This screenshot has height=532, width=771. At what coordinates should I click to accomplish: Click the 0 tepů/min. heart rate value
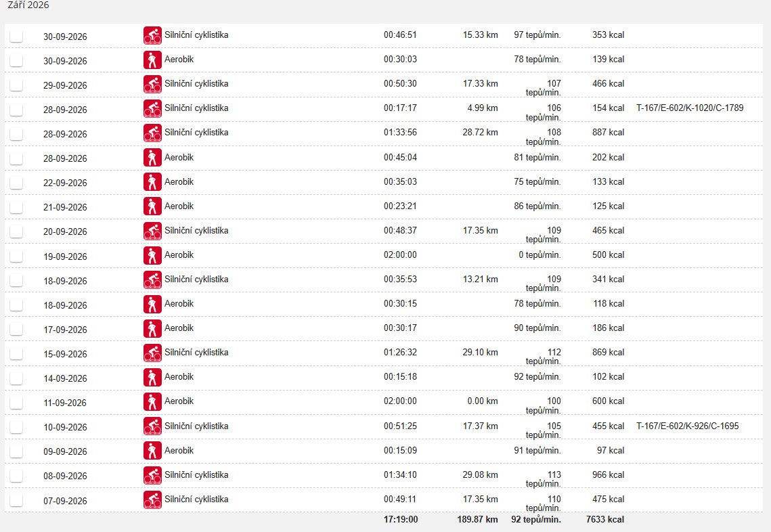pos(539,254)
